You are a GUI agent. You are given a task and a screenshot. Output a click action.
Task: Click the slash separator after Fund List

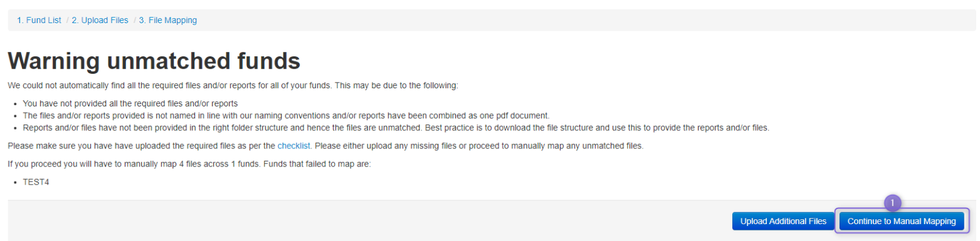[x=67, y=20]
